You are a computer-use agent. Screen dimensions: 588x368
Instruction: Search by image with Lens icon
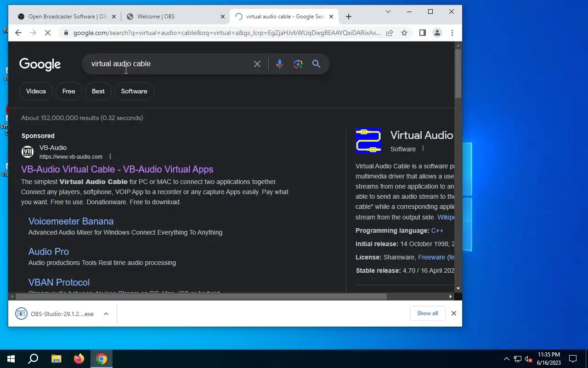click(x=298, y=64)
